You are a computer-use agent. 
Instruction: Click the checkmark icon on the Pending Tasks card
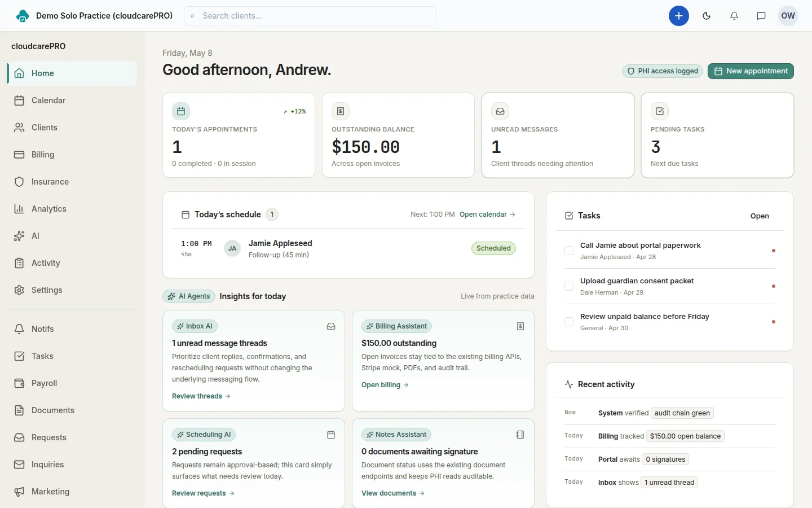click(660, 111)
